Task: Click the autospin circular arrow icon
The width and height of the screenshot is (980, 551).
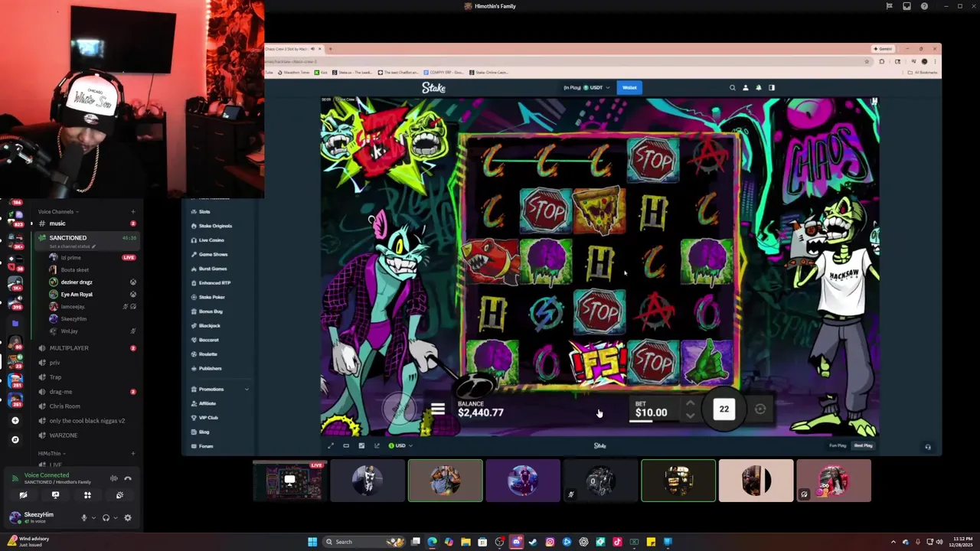Action: pyautogui.click(x=760, y=409)
